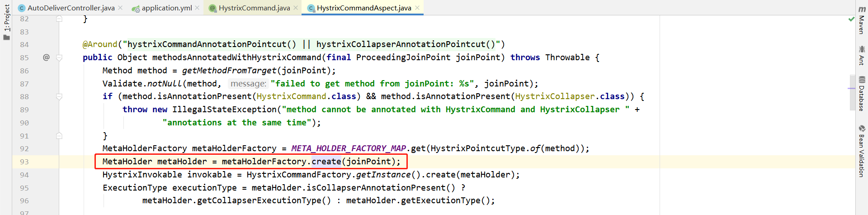Click the "annotations at the same time" string
The height and width of the screenshot is (215, 868).
(x=237, y=123)
